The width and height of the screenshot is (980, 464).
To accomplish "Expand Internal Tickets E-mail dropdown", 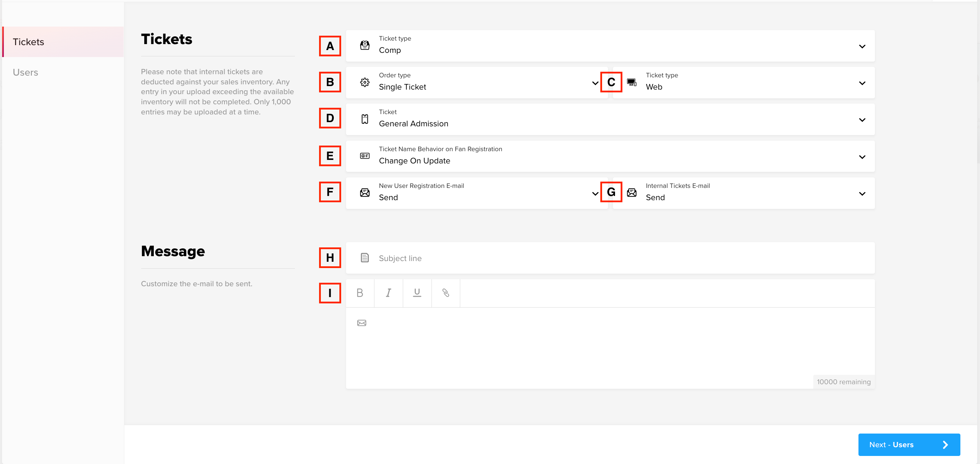I will tap(744, 193).
